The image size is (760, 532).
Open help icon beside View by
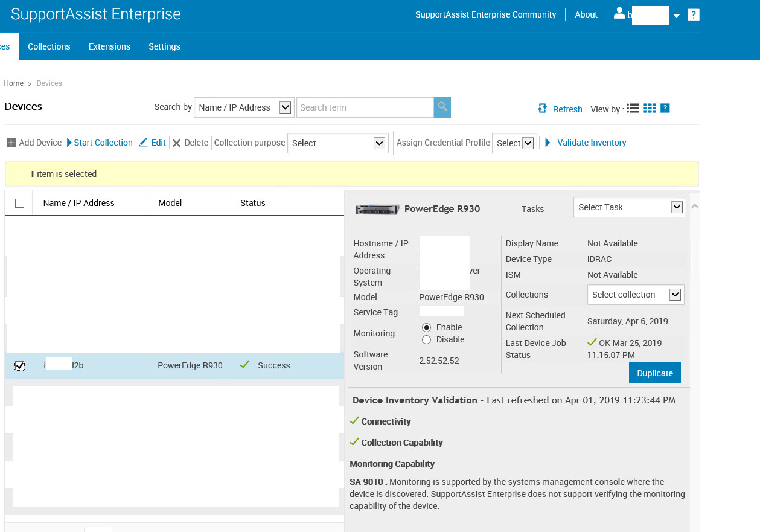(x=665, y=109)
